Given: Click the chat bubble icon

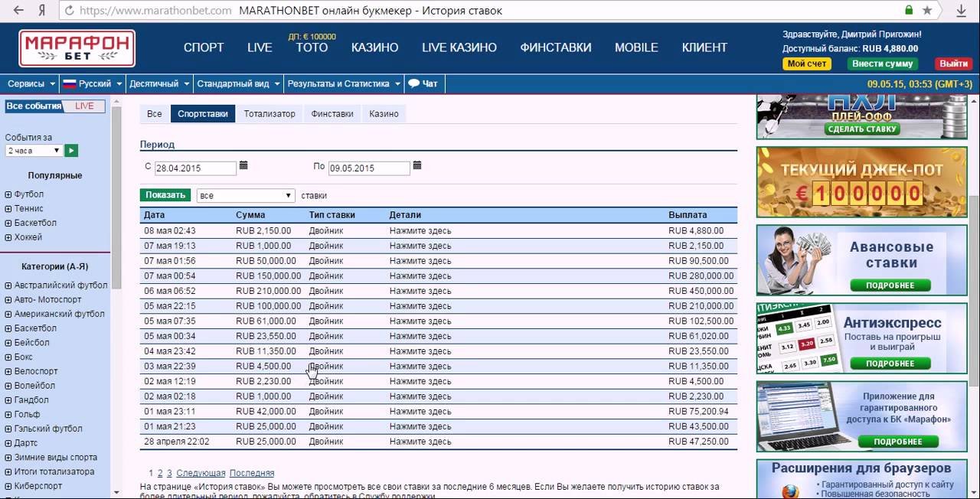Looking at the screenshot, I should click(x=413, y=83).
